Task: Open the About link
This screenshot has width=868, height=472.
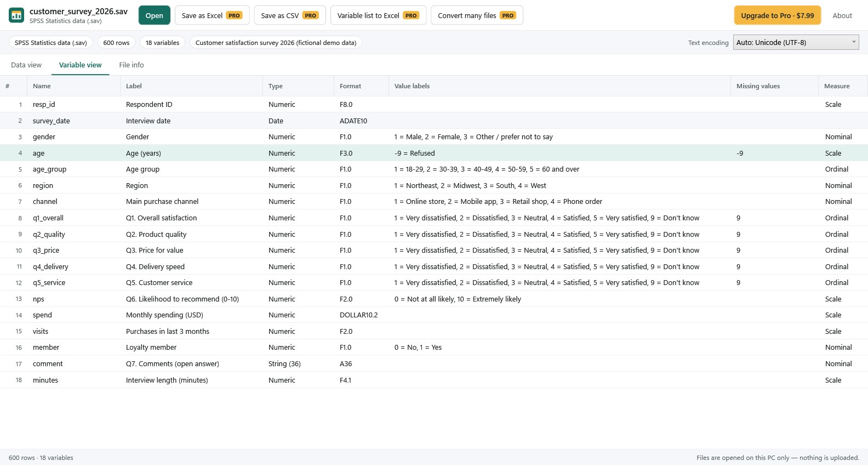Action: point(842,15)
